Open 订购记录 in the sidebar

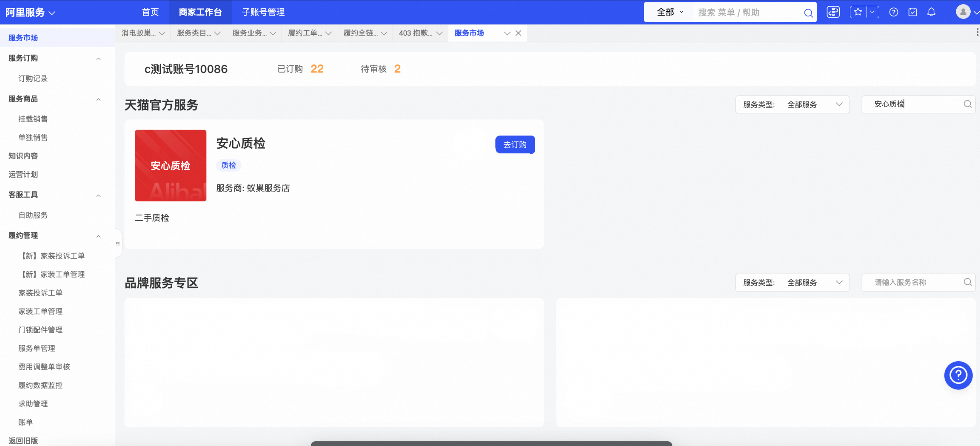[x=33, y=79]
